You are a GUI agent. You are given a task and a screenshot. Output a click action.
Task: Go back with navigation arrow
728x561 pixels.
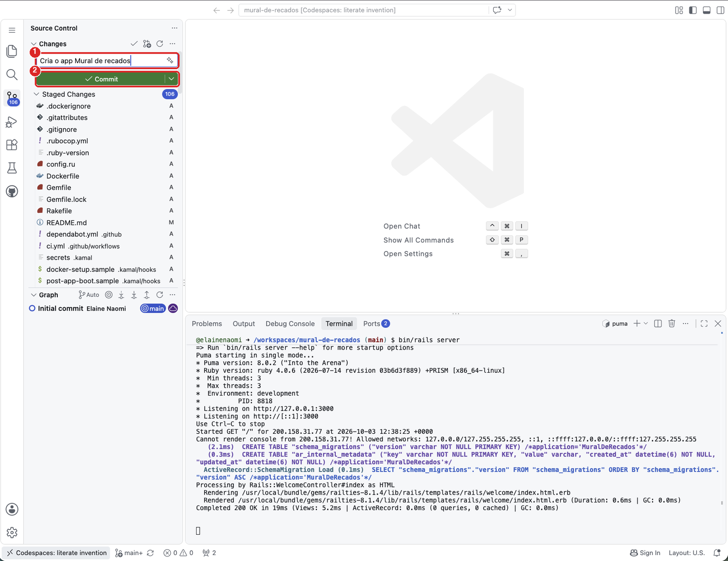(x=217, y=10)
